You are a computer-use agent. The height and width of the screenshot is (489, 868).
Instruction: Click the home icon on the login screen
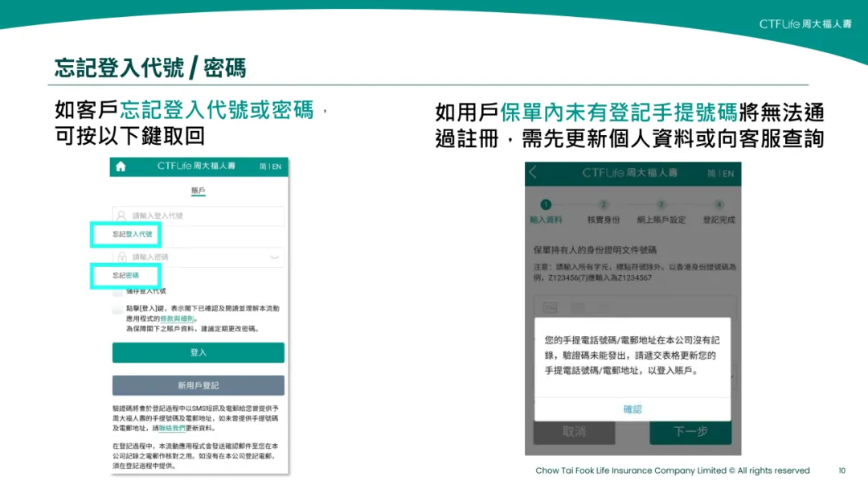click(x=120, y=166)
